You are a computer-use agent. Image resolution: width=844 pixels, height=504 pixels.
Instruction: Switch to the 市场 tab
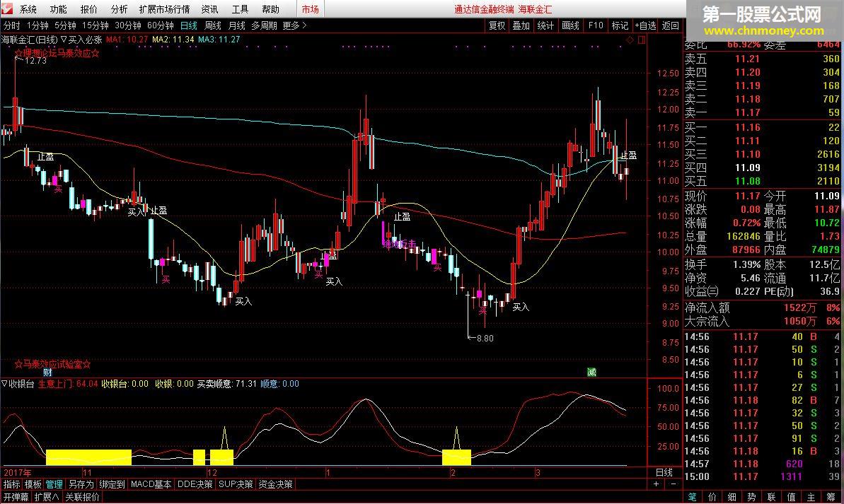click(310, 9)
